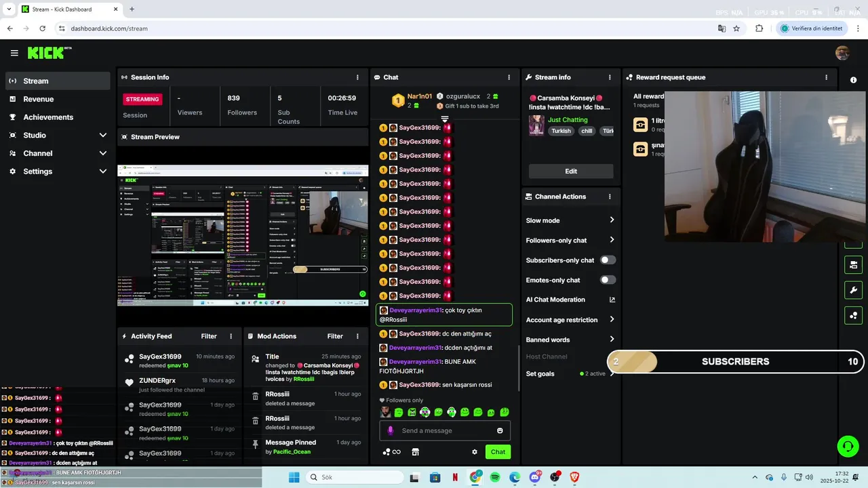
Task: Toggle Emotes-only chat switch
Action: coord(608,280)
